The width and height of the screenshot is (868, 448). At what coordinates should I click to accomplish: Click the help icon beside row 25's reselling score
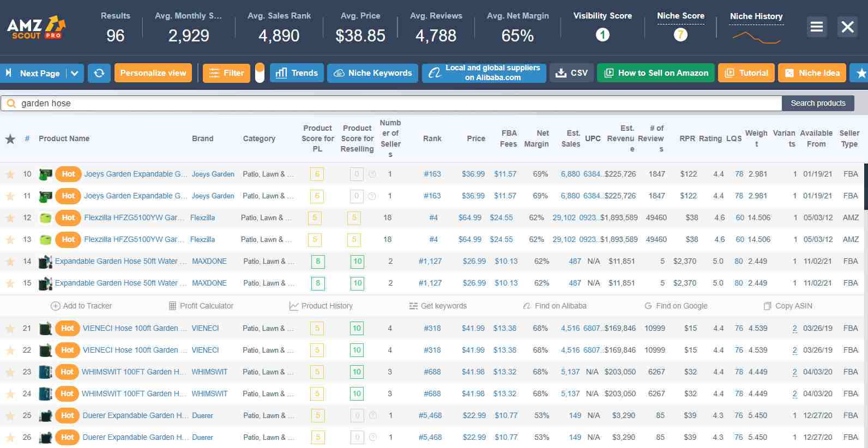373,415
